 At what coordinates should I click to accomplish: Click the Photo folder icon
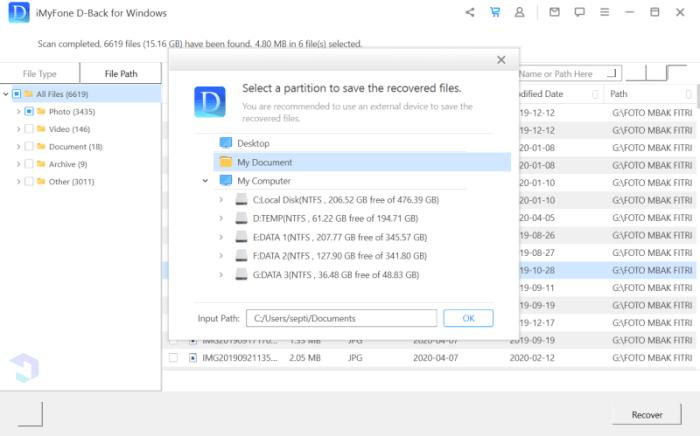(41, 111)
